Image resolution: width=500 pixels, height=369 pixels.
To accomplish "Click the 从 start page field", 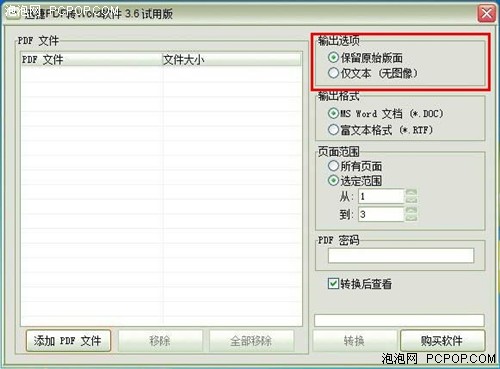I will [381, 196].
